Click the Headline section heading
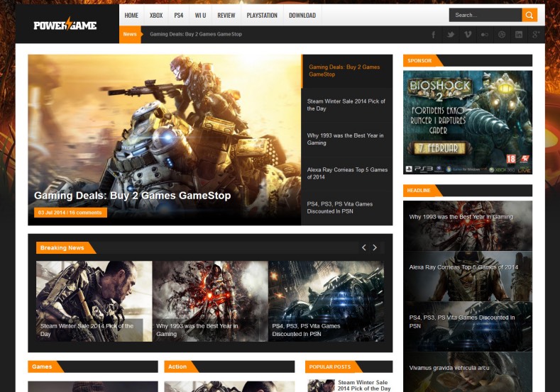560x392 pixels. (x=419, y=191)
